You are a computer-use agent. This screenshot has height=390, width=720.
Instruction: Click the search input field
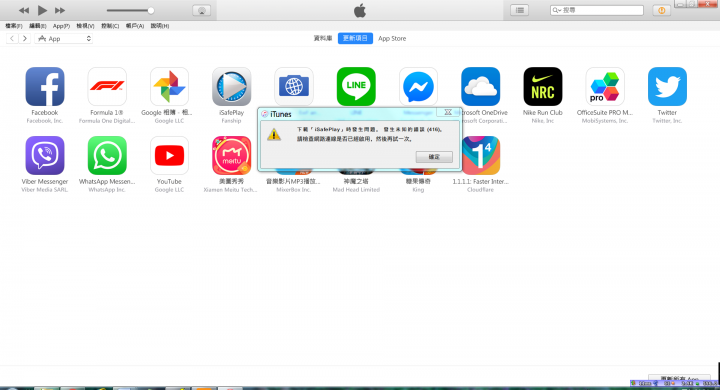597,10
